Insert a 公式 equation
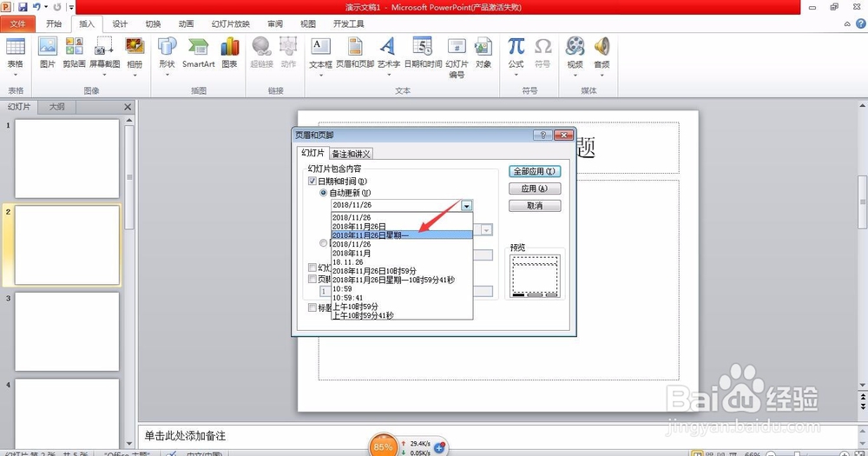868x456 pixels. (x=516, y=57)
